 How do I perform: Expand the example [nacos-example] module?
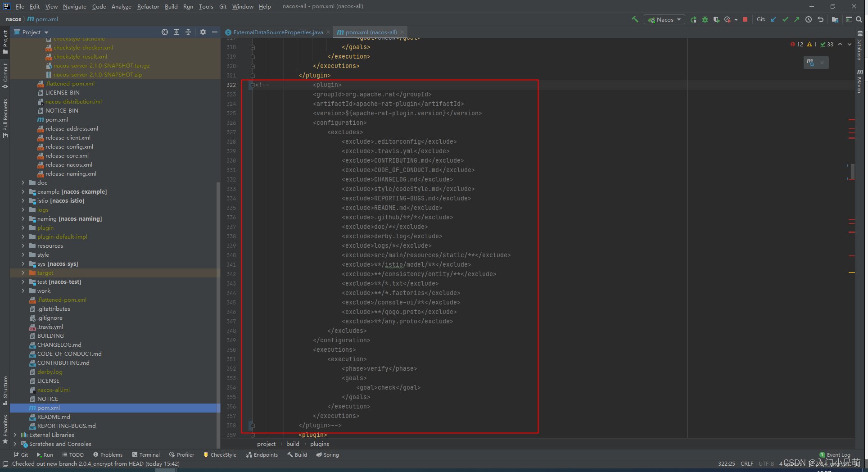[23, 192]
